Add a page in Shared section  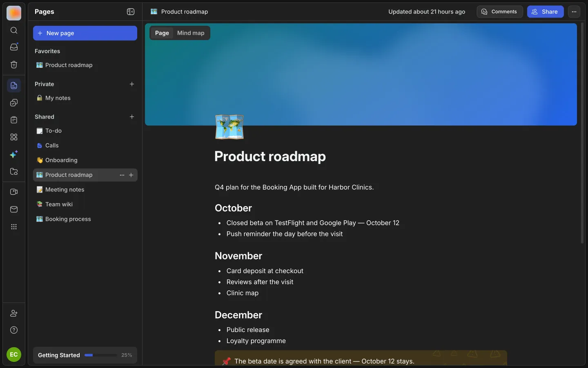pos(132,117)
